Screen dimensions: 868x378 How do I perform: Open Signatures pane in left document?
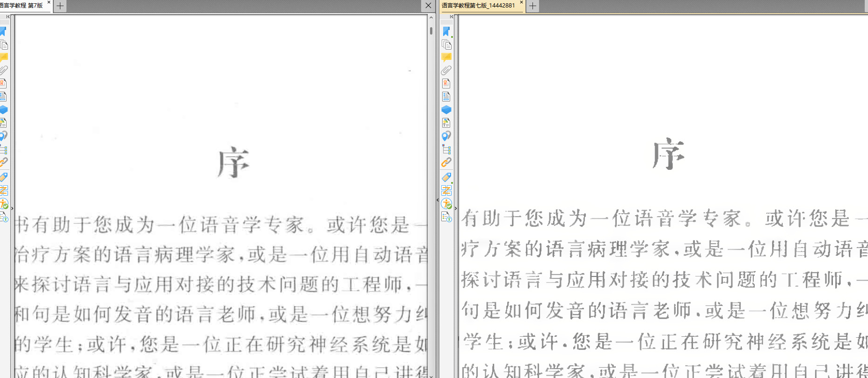(3, 83)
